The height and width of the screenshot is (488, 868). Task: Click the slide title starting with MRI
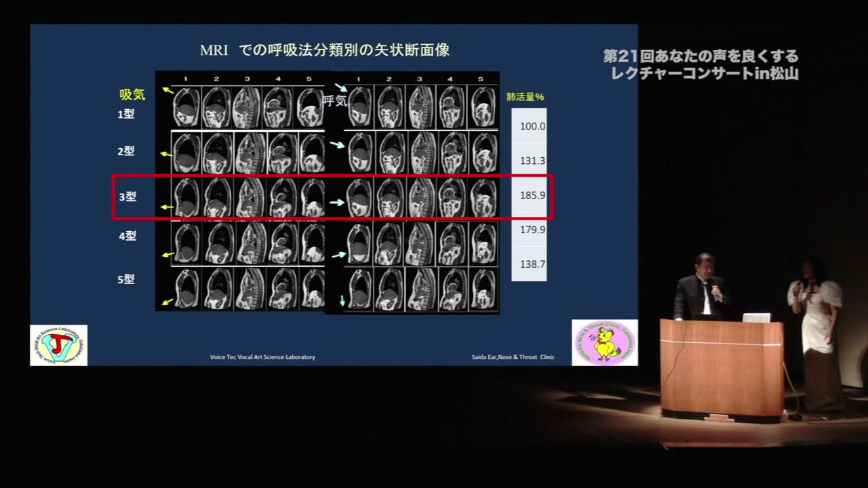tap(324, 50)
